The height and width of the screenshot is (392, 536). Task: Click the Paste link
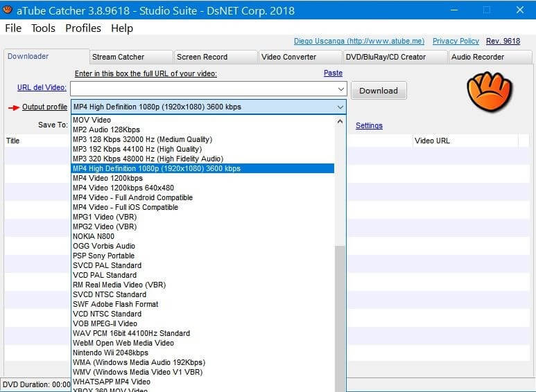[333, 73]
